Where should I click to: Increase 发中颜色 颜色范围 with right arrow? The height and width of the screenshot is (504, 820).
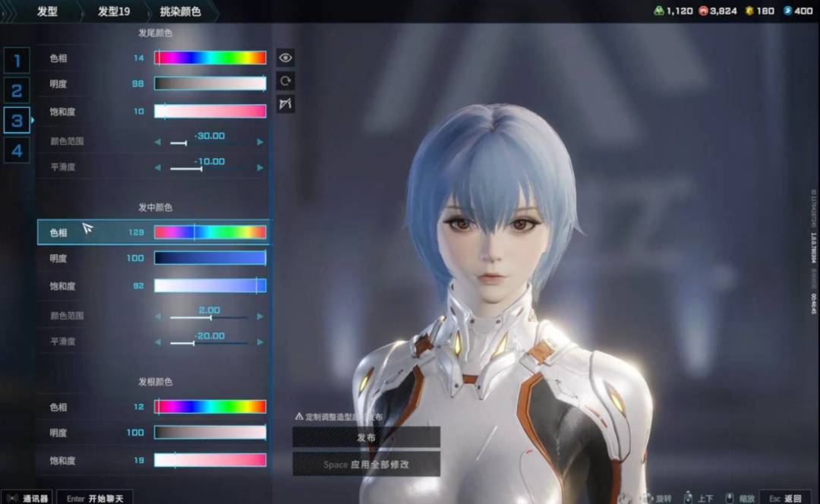coord(260,317)
